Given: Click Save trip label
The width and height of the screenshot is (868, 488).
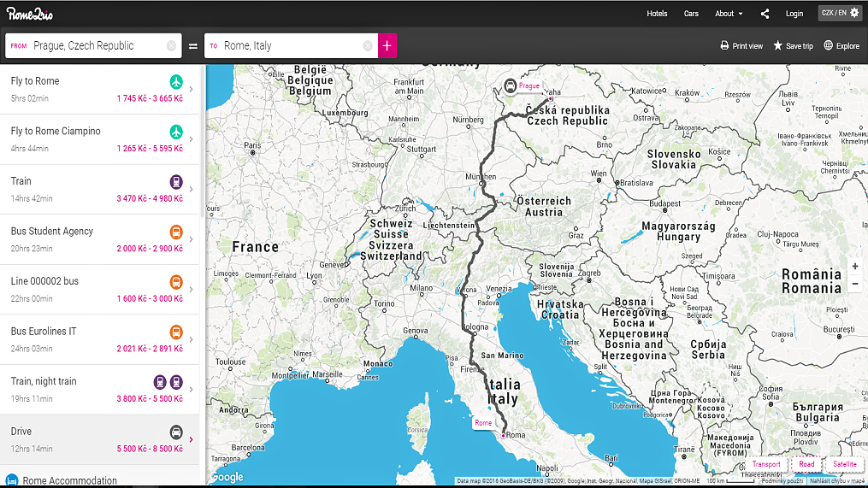Looking at the screenshot, I should [800, 46].
